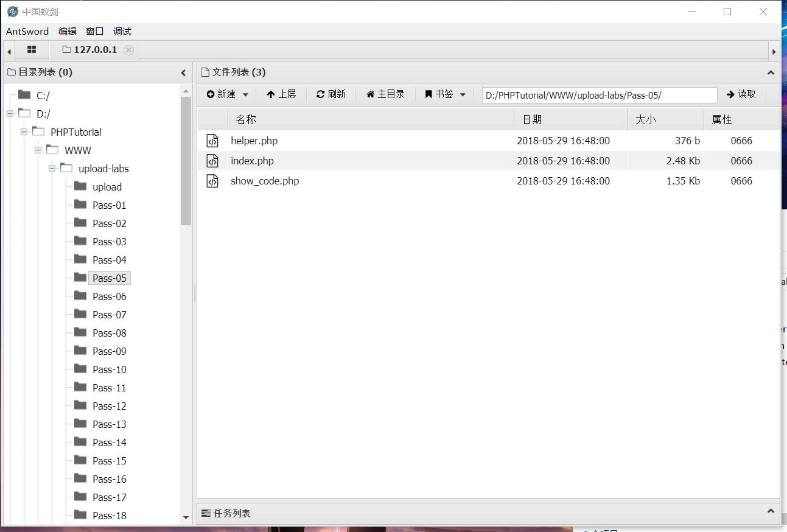Image resolution: width=787 pixels, height=532 pixels.
Task: Open the AntSword menu
Action: coord(27,32)
